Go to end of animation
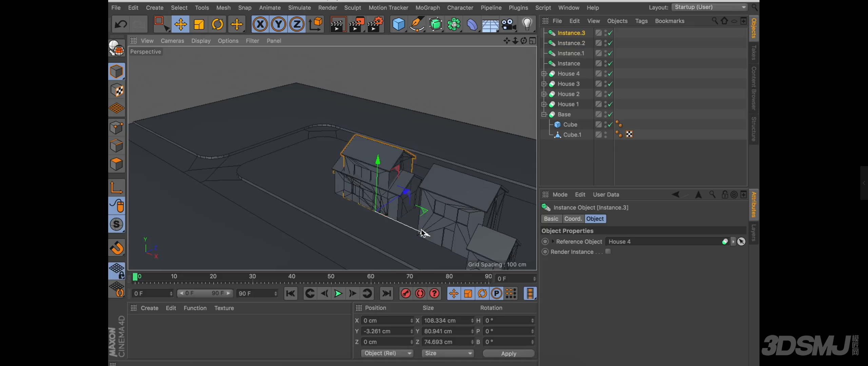 [x=386, y=293]
